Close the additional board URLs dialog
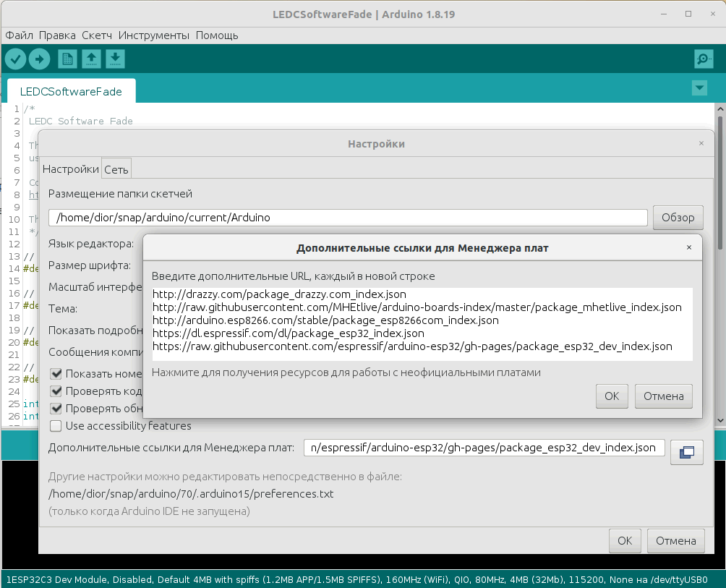 pos(689,247)
